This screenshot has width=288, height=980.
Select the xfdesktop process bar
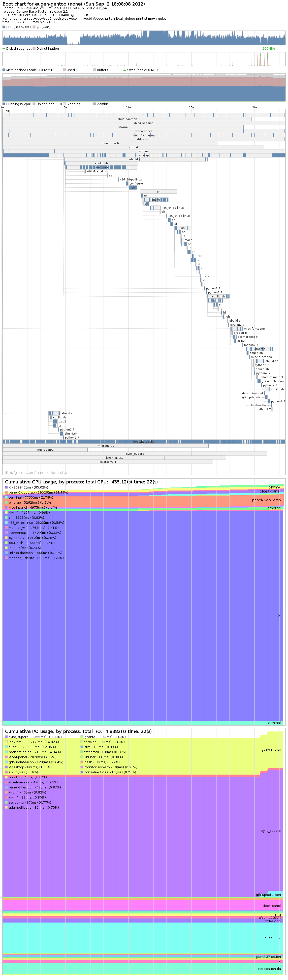click(143, 139)
